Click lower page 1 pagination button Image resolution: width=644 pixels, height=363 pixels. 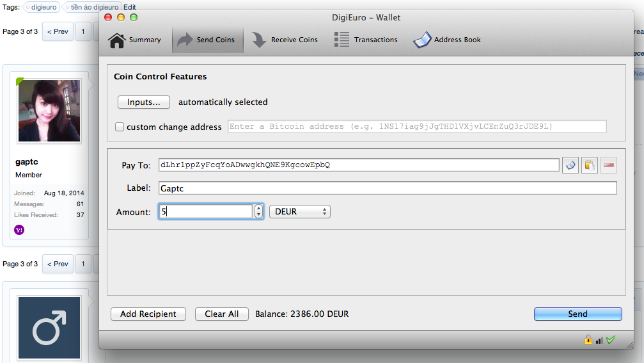pos(83,264)
